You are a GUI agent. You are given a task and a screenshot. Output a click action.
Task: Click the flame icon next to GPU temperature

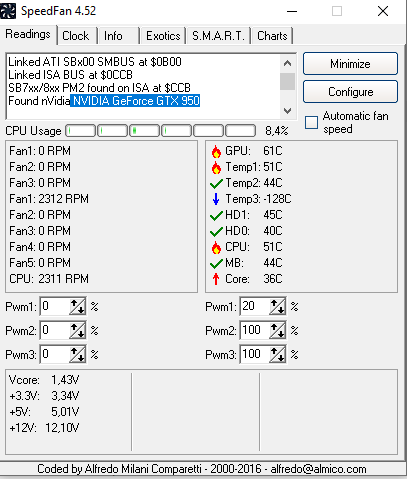[216, 151]
